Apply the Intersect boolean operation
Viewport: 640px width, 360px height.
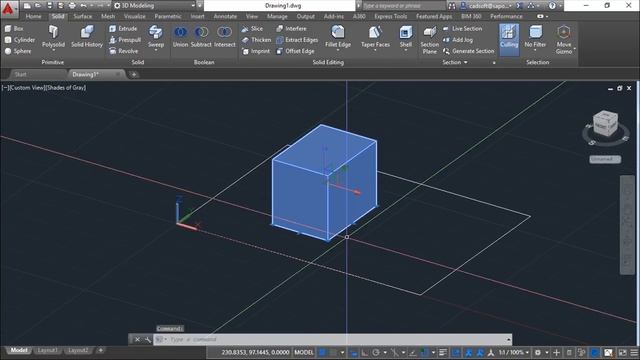(224, 37)
